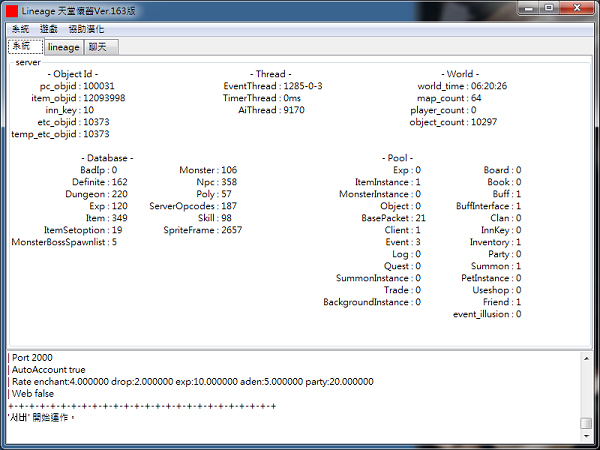Click EventThread : 1285-0-3 text

[x=273, y=86]
